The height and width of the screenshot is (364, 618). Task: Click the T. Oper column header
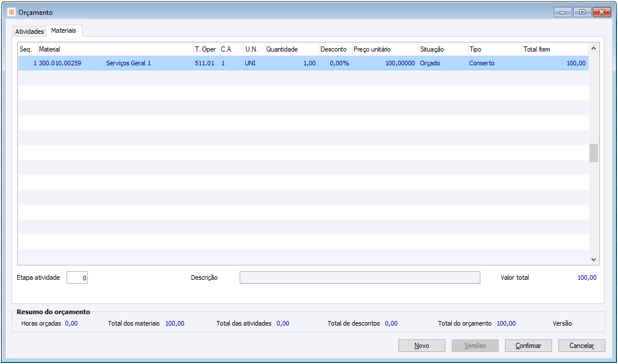coord(206,49)
